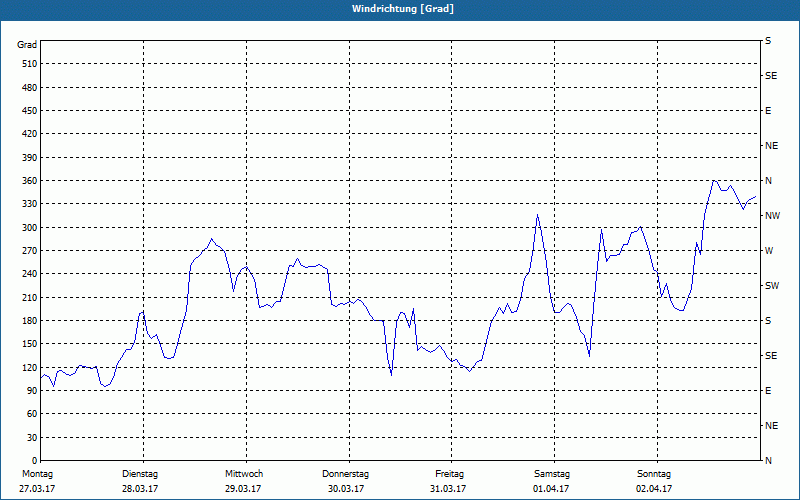Viewport: 800px width, 500px height.
Task: Click the 330 degree axis label
Action: coord(30,204)
